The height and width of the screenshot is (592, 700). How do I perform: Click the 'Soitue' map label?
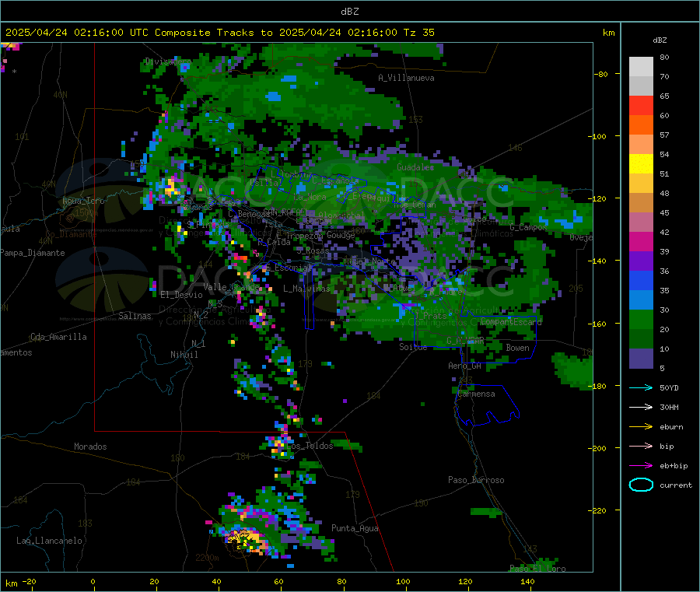pos(413,347)
